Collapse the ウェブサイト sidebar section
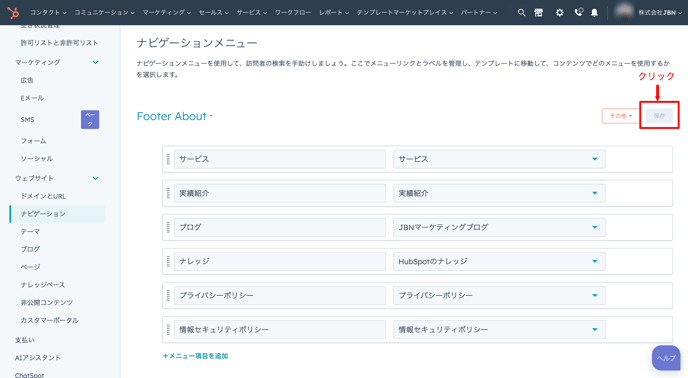The image size is (688, 378). (95, 178)
